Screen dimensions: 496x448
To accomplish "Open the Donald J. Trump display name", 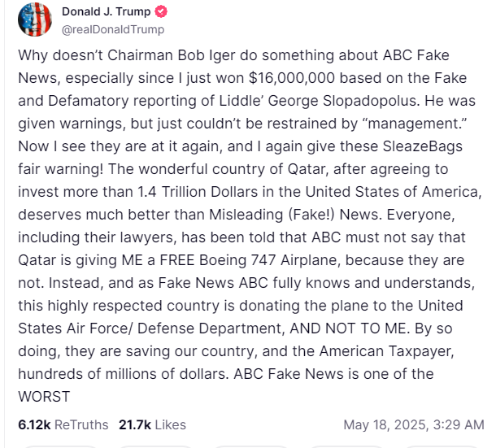I will [106, 11].
